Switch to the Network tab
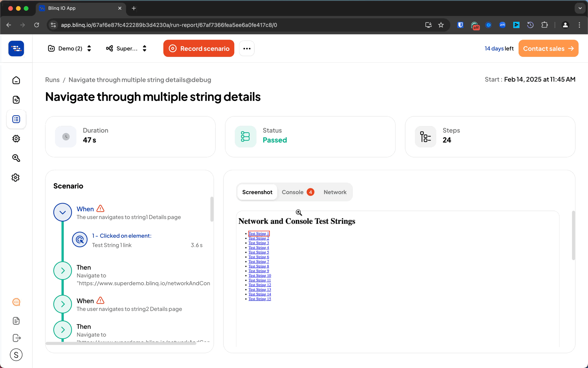588x368 pixels. [335, 192]
